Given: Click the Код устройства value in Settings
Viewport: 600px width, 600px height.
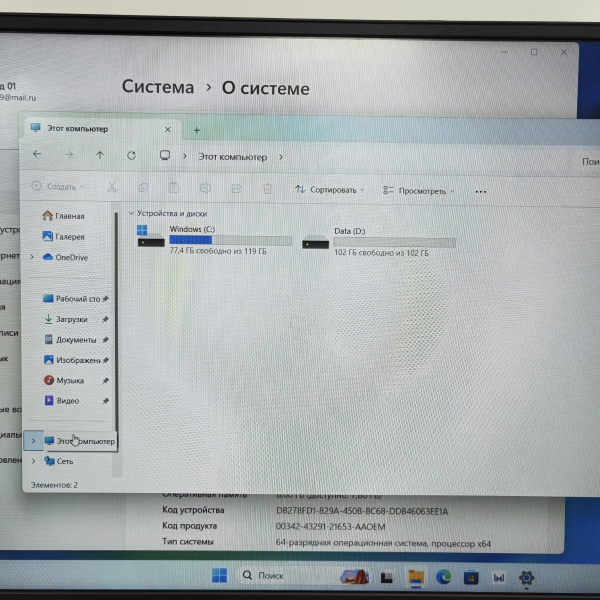Looking at the screenshot, I should pyautogui.click(x=362, y=512).
